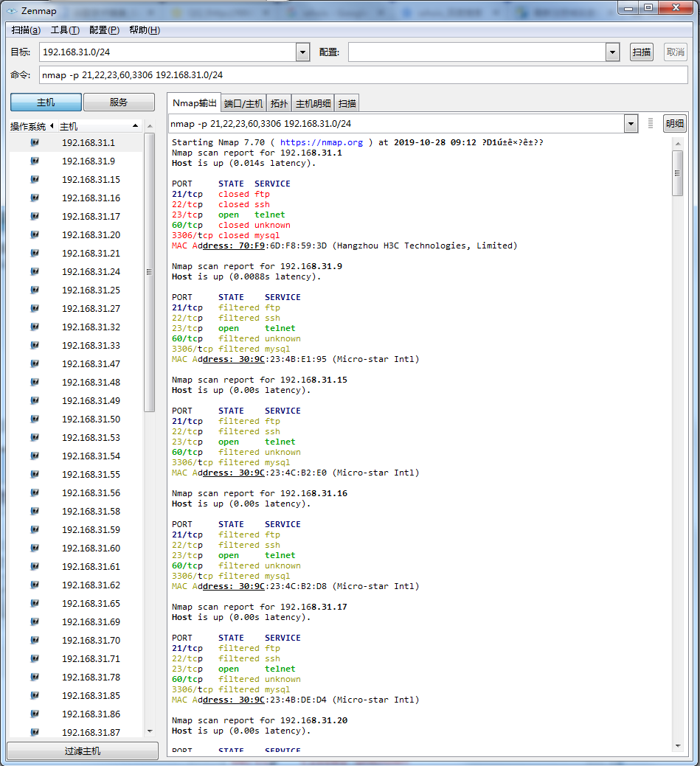The width and height of the screenshot is (700, 766).
Task: Click the OS icon beside host 192.168.31.58
Action: coord(35,511)
